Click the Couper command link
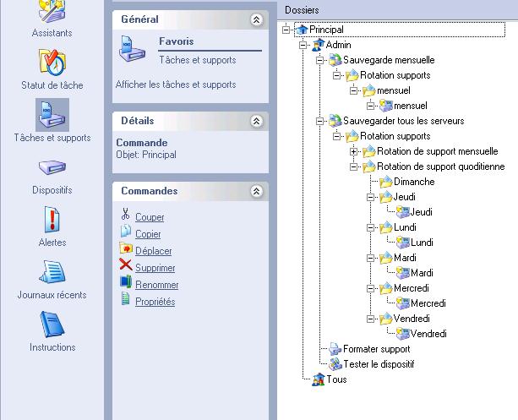This screenshot has height=420, width=518. [150, 217]
